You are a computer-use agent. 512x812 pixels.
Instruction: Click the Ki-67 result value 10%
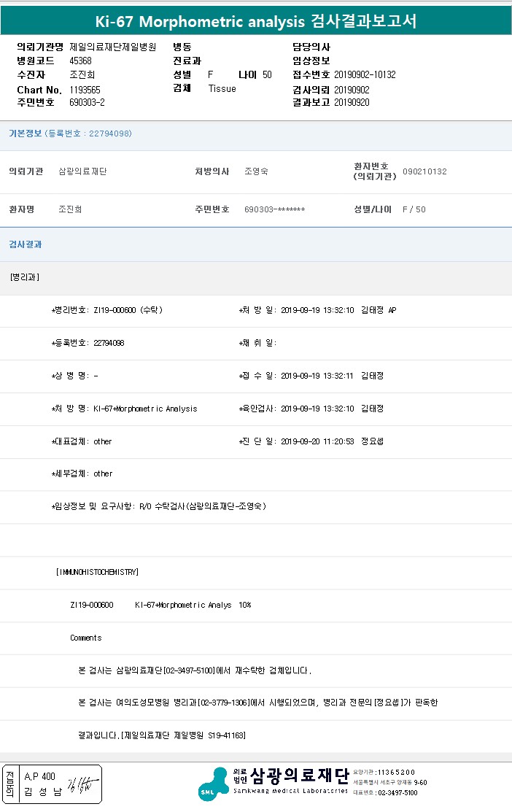[244, 606]
